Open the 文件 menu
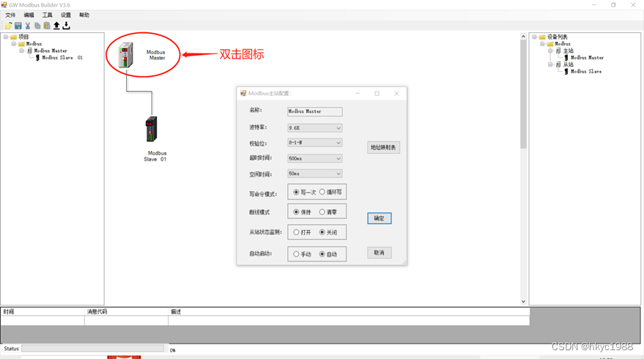 click(10, 15)
